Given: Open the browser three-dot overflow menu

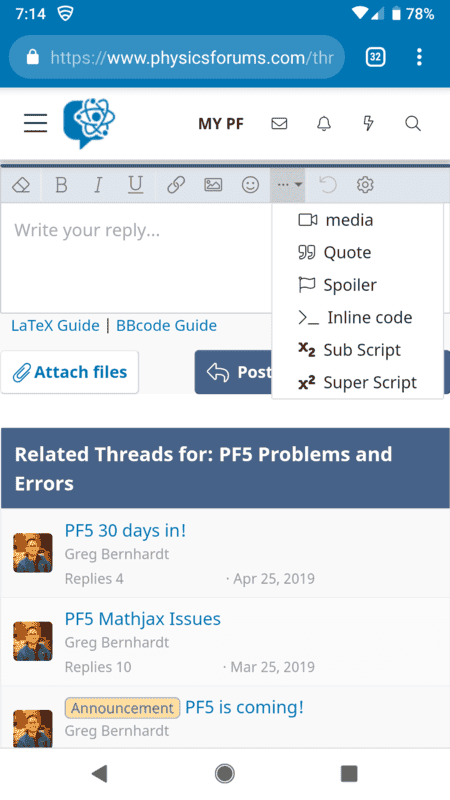Looking at the screenshot, I should tap(419, 57).
